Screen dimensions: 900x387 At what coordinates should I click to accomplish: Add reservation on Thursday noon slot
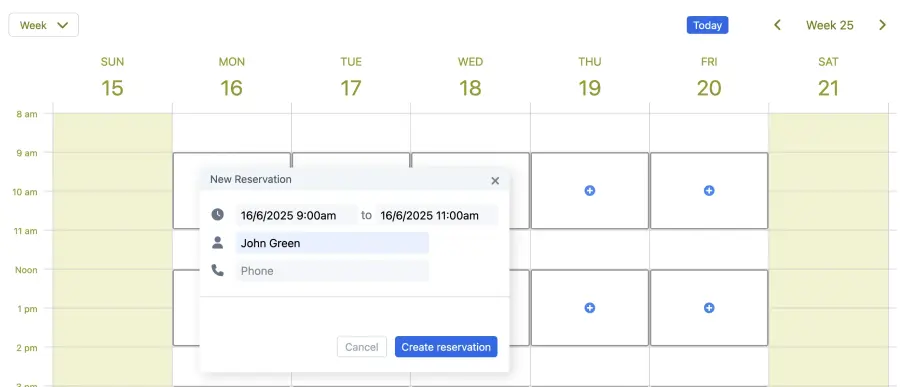[589, 308]
